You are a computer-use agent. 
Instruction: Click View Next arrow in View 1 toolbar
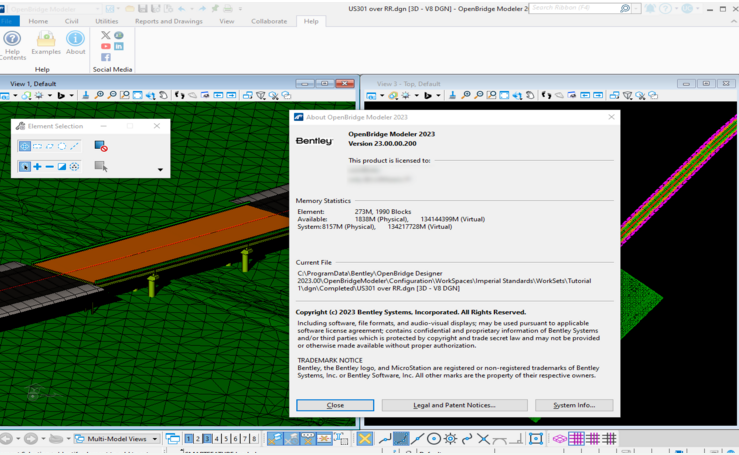pyautogui.click(x=231, y=95)
